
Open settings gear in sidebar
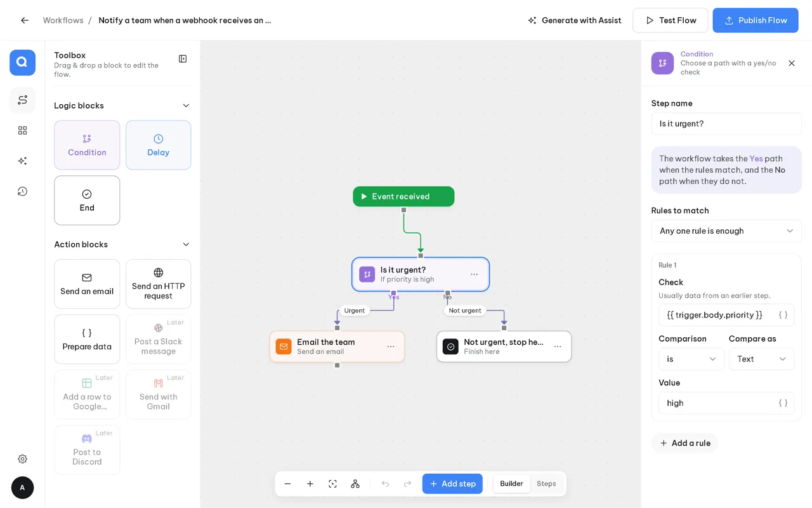(23, 458)
